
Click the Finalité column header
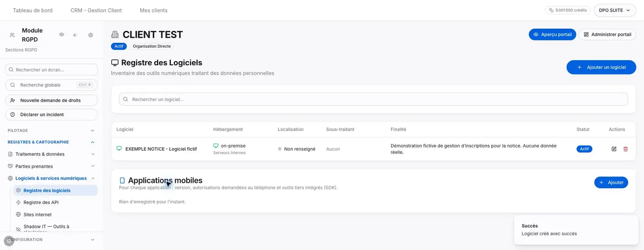398,130
